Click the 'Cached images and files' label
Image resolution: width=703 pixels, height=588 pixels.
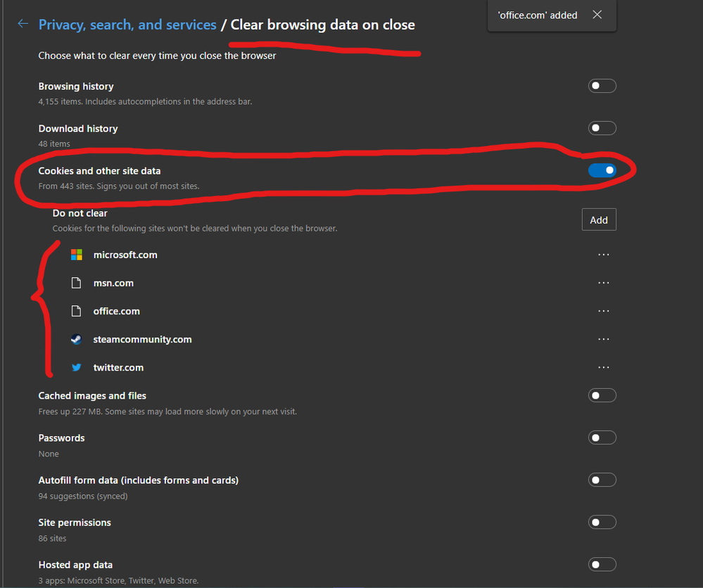(92, 396)
